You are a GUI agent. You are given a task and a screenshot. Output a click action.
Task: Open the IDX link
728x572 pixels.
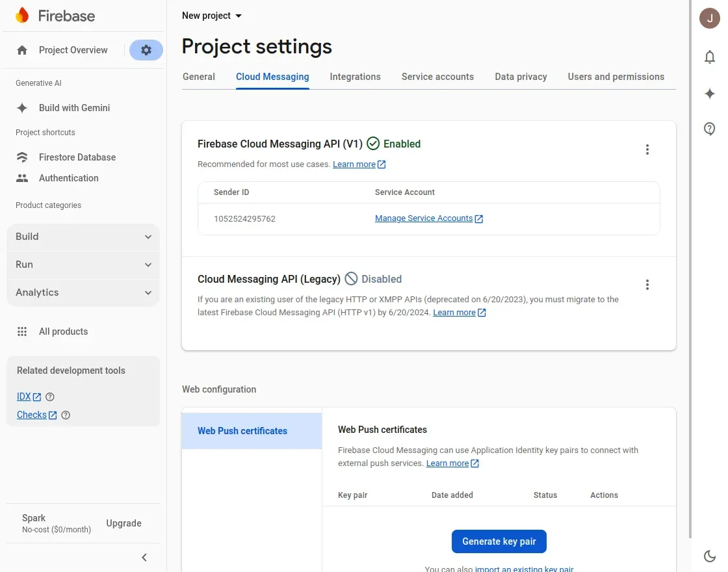[23, 397]
